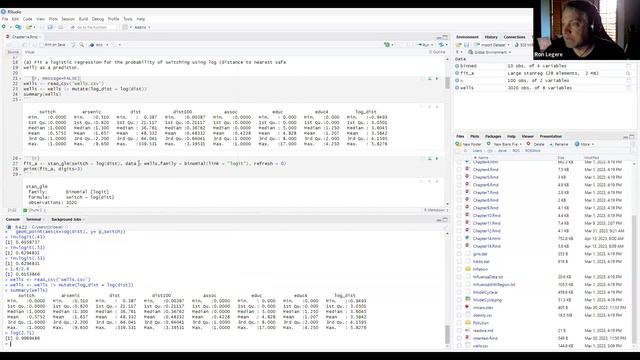The image size is (640, 360).
Task: Click the Outline button in editor
Action: pyautogui.click(x=437, y=52)
